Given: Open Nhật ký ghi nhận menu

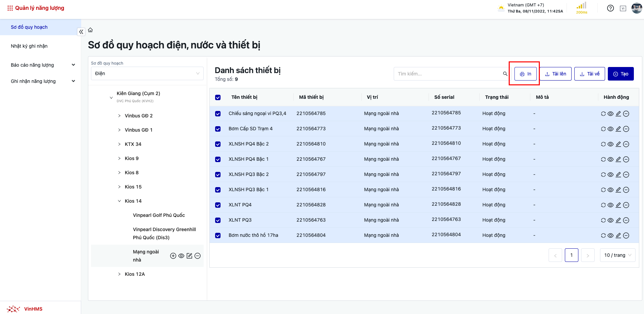Looking at the screenshot, I should (x=29, y=46).
